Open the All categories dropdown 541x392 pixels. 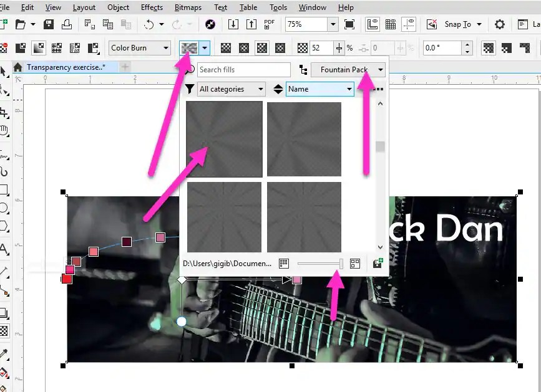click(x=231, y=89)
